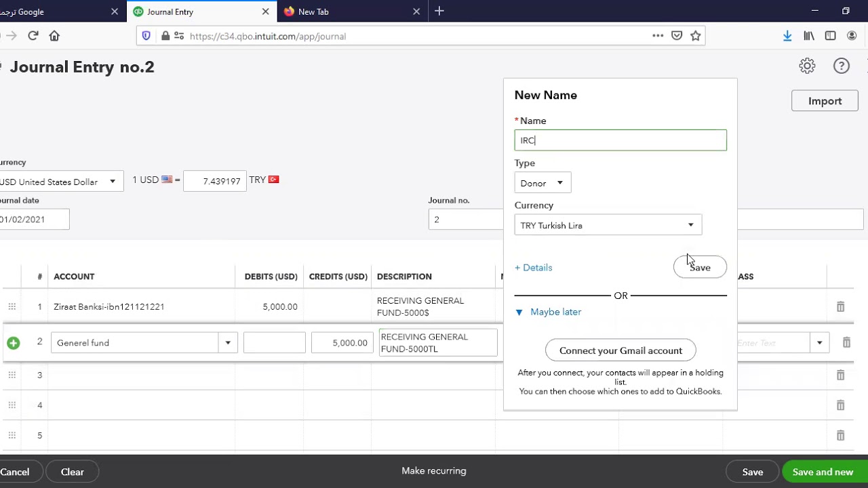Edit the exchange rate field 7.439197
Image resolution: width=868 pixels, height=488 pixels.
pos(215,181)
